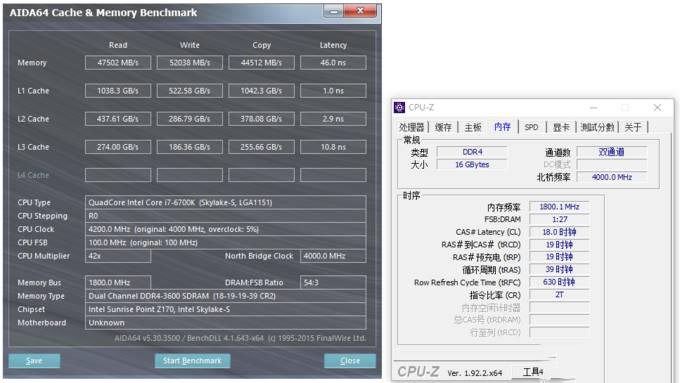Screen dimensions: 680x383
Task: Click the CPU Clock field 4200.0 MHz
Action: [226, 229]
